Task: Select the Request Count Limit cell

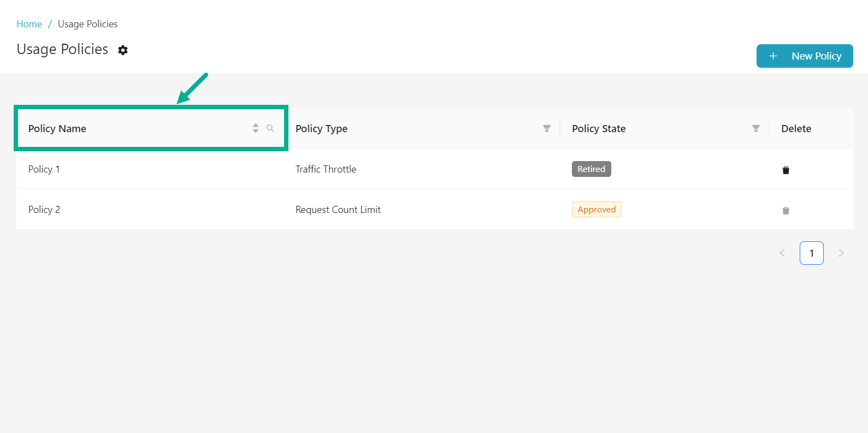Action: pos(338,210)
